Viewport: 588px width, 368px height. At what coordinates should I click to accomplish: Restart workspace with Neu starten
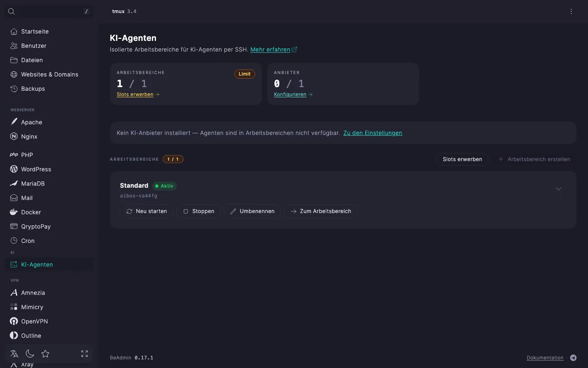(147, 211)
